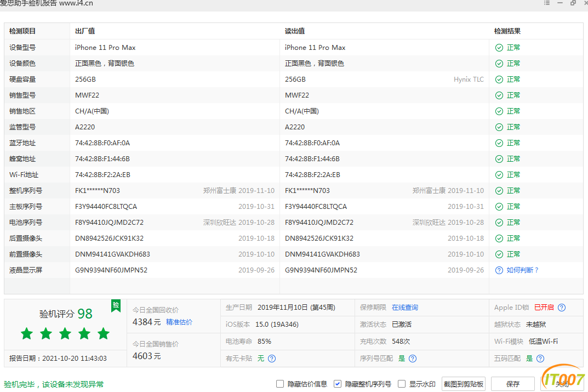Click the battery life value 85%
This screenshot has height=392, width=588.
264,342
